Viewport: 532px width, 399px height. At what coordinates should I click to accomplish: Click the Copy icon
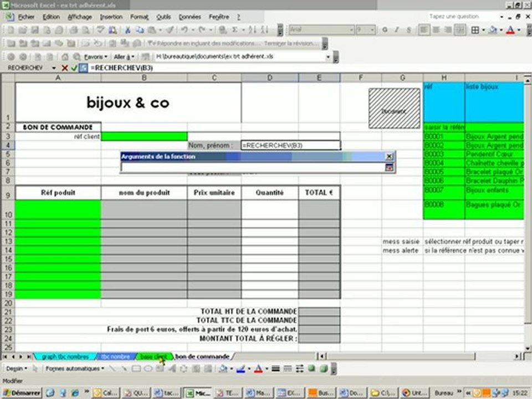(x=140, y=30)
